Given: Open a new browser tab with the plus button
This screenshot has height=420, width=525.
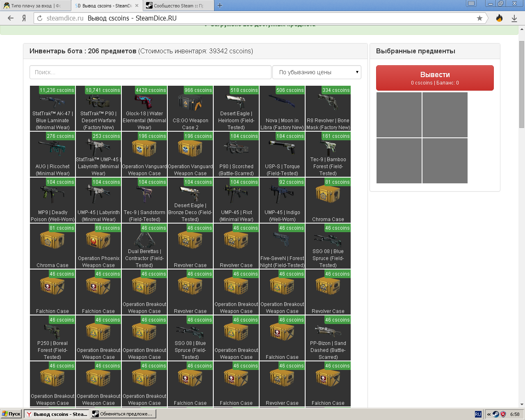Looking at the screenshot, I should 220,5.
